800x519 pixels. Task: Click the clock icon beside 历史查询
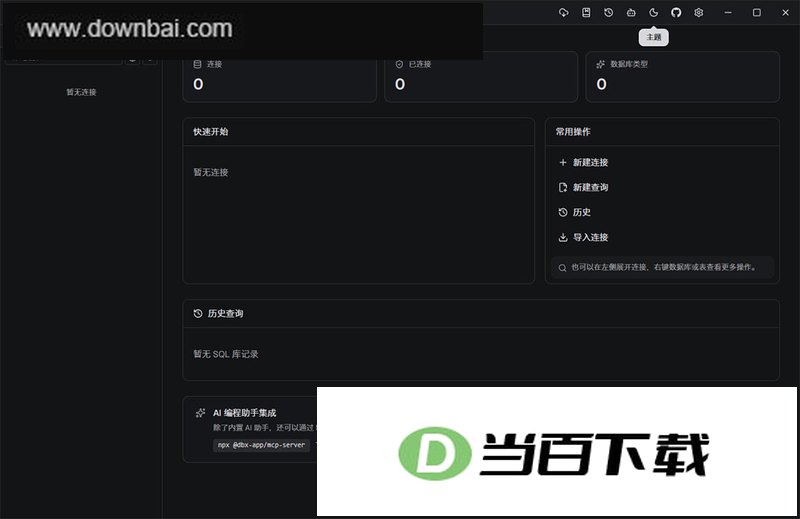pyautogui.click(x=198, y=313)
